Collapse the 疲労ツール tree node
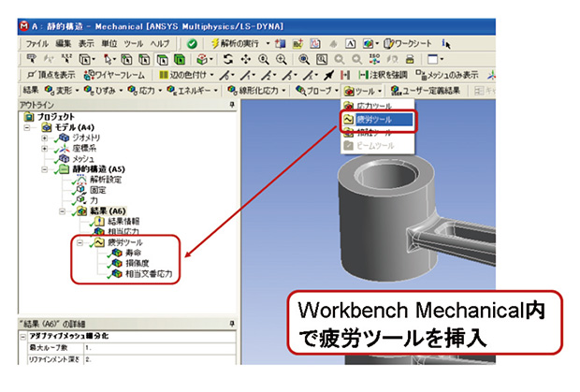This screenshot has height=392, width=580. [x=80, y=242]
